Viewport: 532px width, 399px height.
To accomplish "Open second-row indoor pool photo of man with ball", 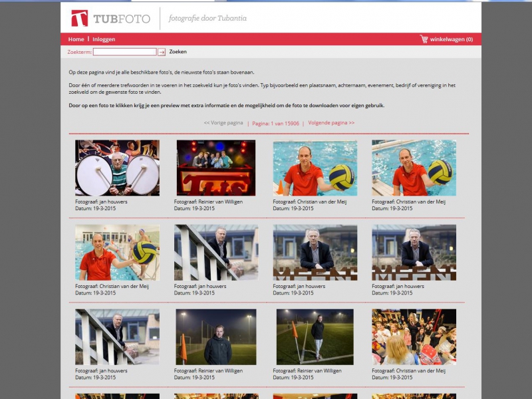I will (x=117, y=252).
